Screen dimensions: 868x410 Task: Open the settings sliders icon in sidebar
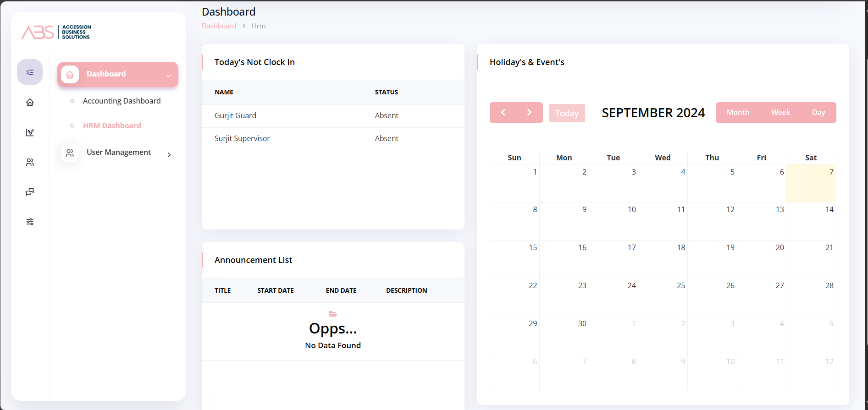30,222
